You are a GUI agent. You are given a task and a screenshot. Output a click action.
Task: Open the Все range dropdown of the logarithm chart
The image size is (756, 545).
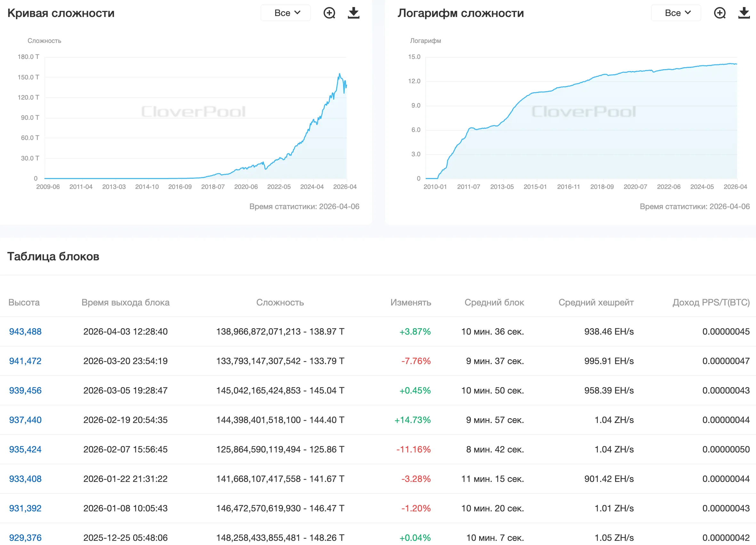[676, 13]
